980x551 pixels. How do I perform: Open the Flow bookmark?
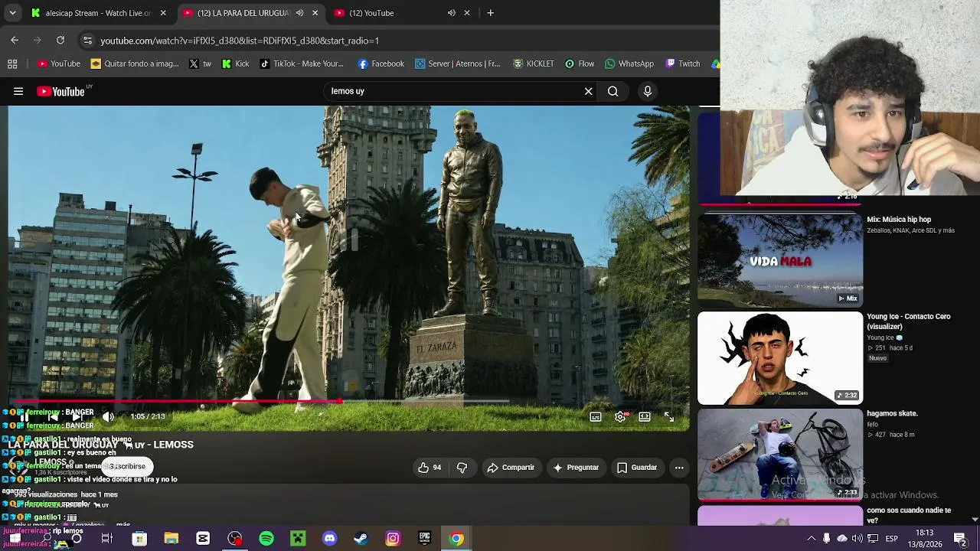(x=580, y=64)
